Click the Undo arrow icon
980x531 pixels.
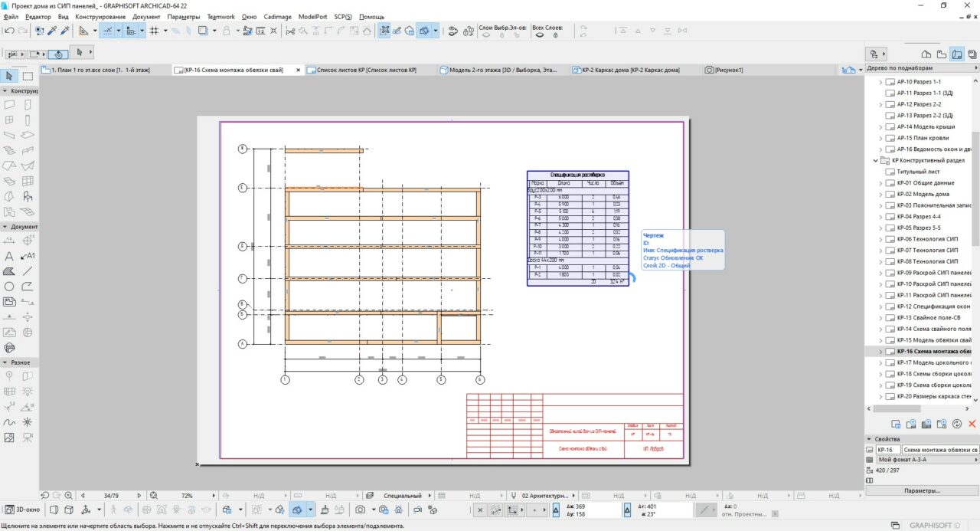8,31
